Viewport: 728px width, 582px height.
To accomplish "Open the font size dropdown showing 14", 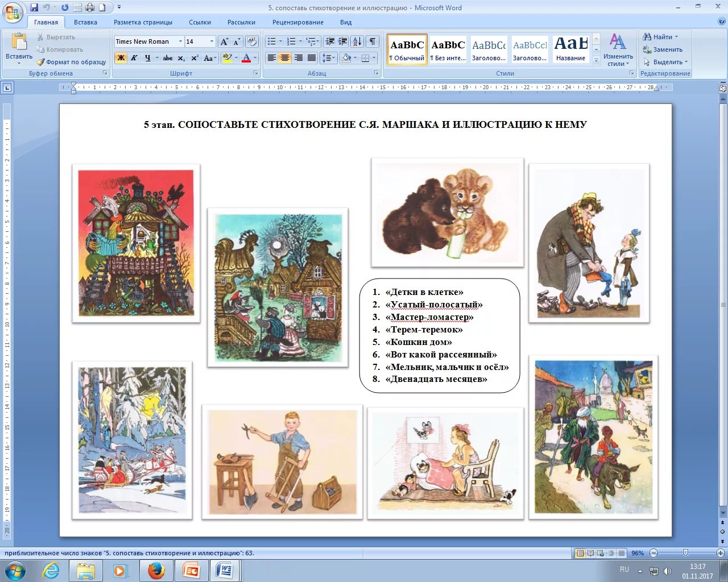I will (212, 41).
